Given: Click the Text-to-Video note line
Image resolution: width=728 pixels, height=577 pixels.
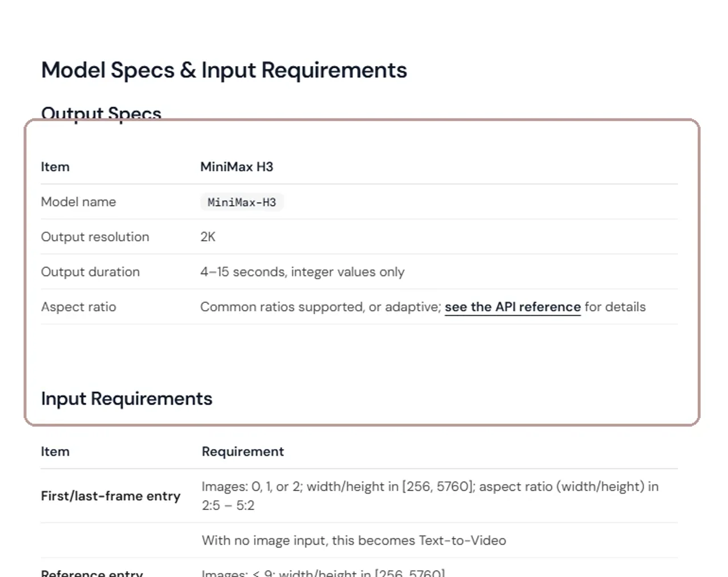Looking at the screenshot, I should [x=354, y=540].
